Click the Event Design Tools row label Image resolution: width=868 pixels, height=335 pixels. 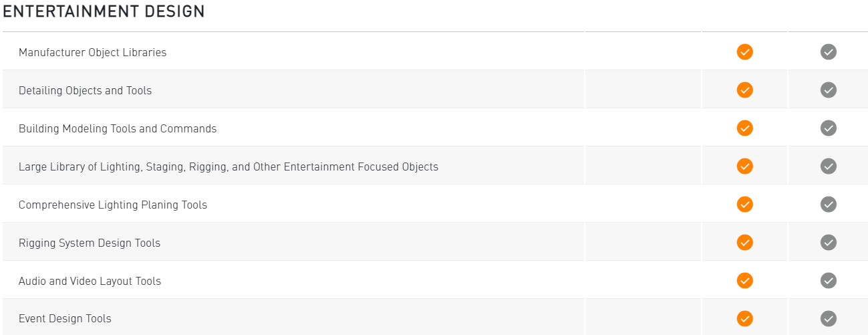pyautogui.click(x=65, y=319)
